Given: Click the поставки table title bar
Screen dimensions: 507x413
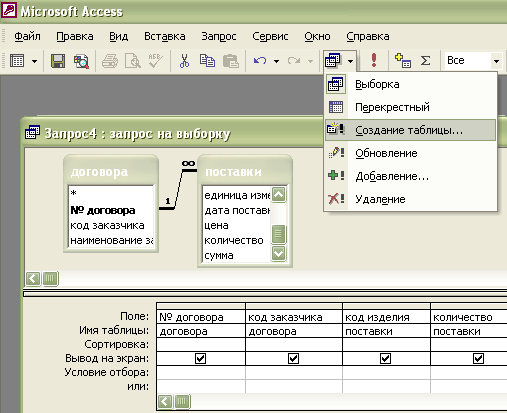Looking at the screenshot, I should (x=245, y=172).
